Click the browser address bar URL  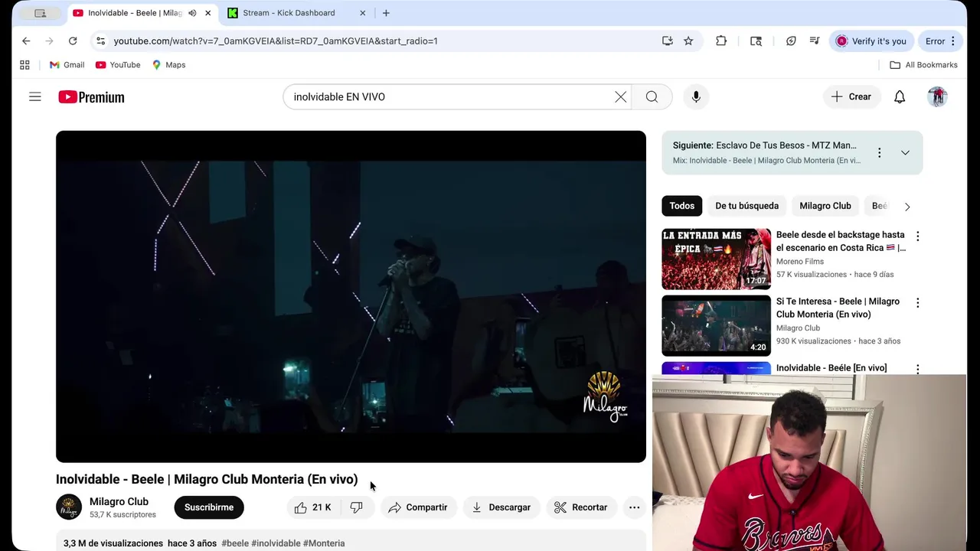pos(276,41)
